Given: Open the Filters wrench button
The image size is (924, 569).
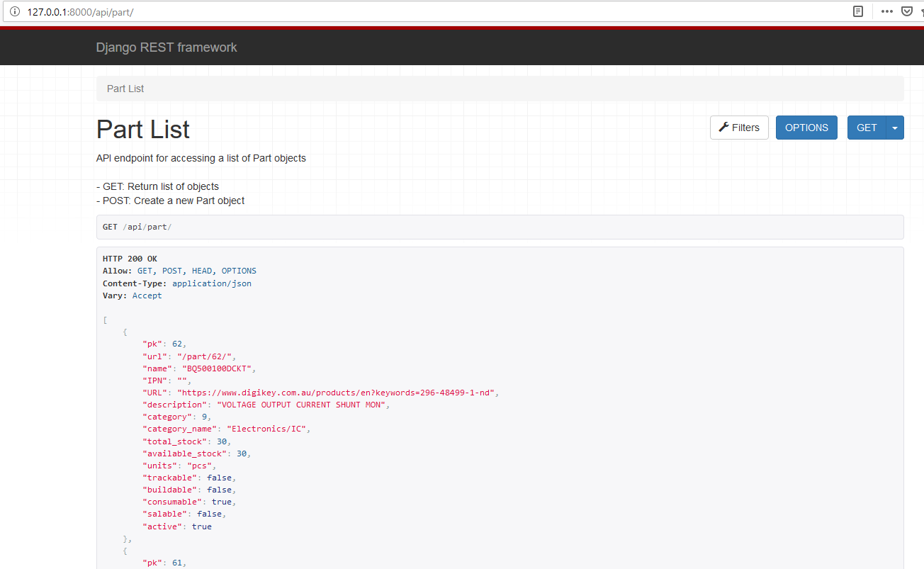Looking at the screenshot, I should coord(739,128).
